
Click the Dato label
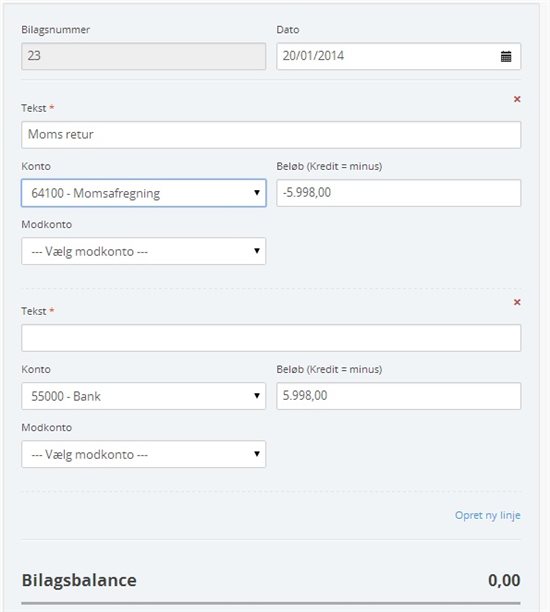pyautogui.click(x=288, y=30)
